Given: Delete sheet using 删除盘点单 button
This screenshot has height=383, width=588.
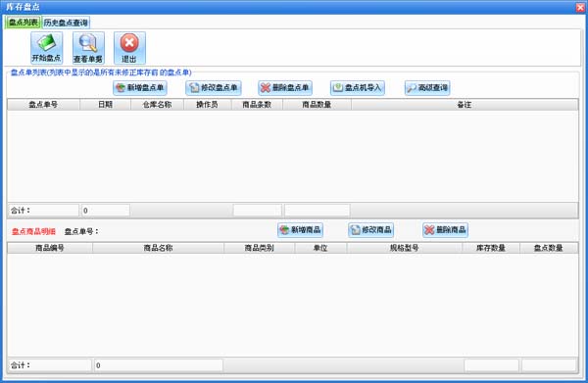Looking at the screenshot, I should (x=285, y=88).
